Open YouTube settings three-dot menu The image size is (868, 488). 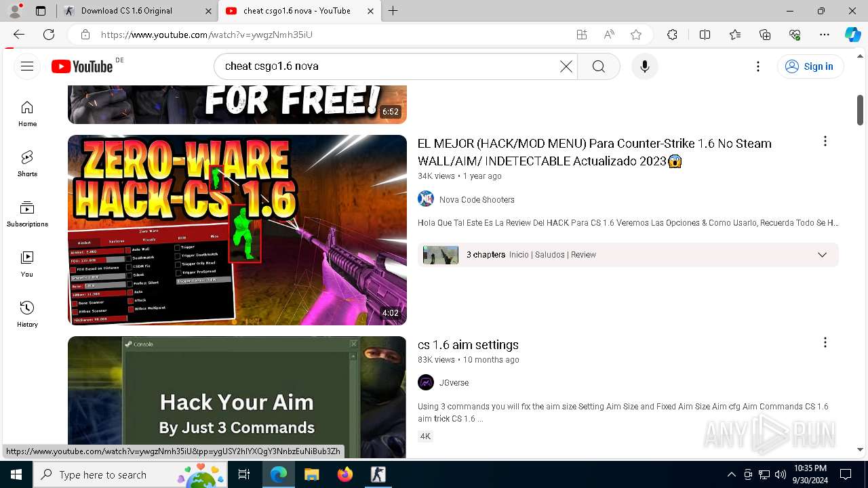tap(758, 66)
